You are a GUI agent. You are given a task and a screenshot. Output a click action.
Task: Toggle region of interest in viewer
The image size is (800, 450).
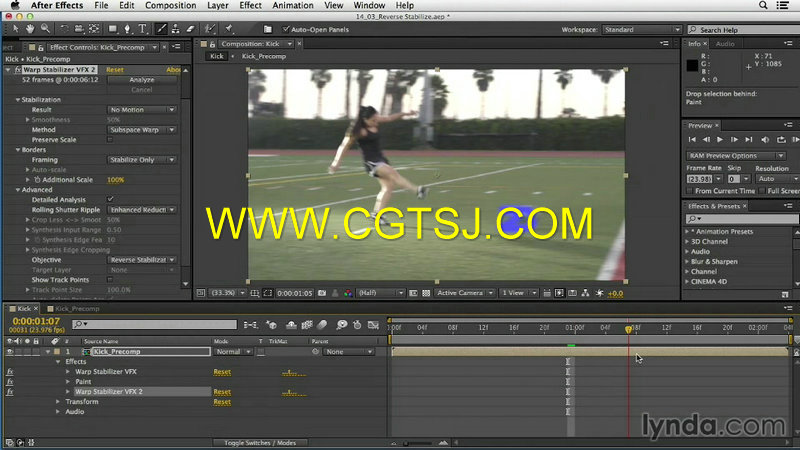tap(413, 293)
